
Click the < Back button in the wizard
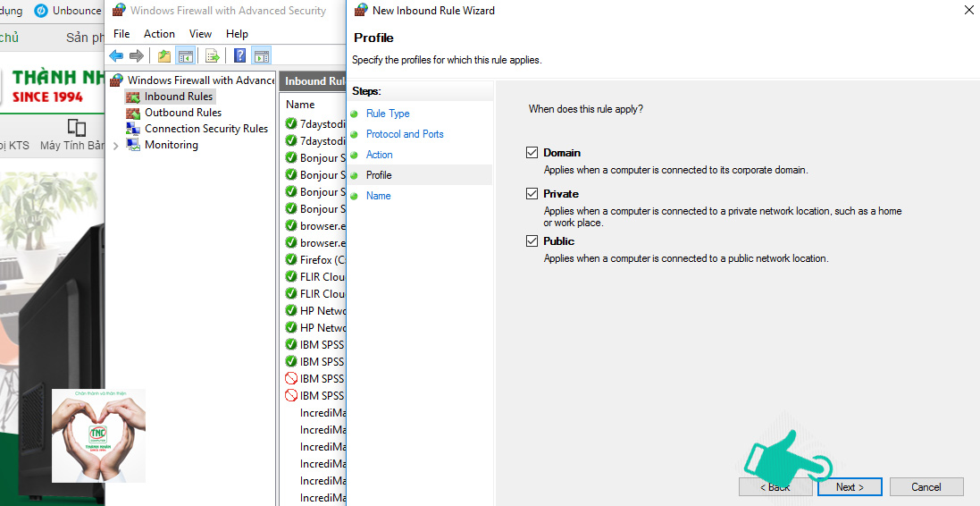coord(775,487)
